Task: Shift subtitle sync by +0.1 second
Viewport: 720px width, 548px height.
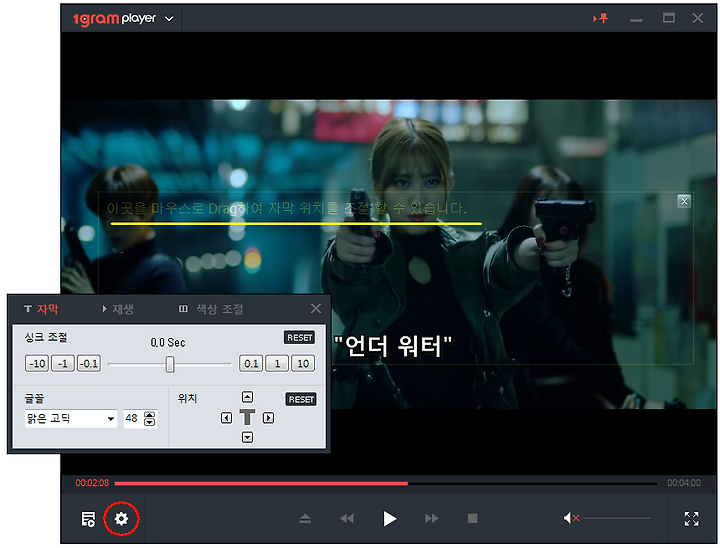Action: pyautogui.click(x=251, y=364)
